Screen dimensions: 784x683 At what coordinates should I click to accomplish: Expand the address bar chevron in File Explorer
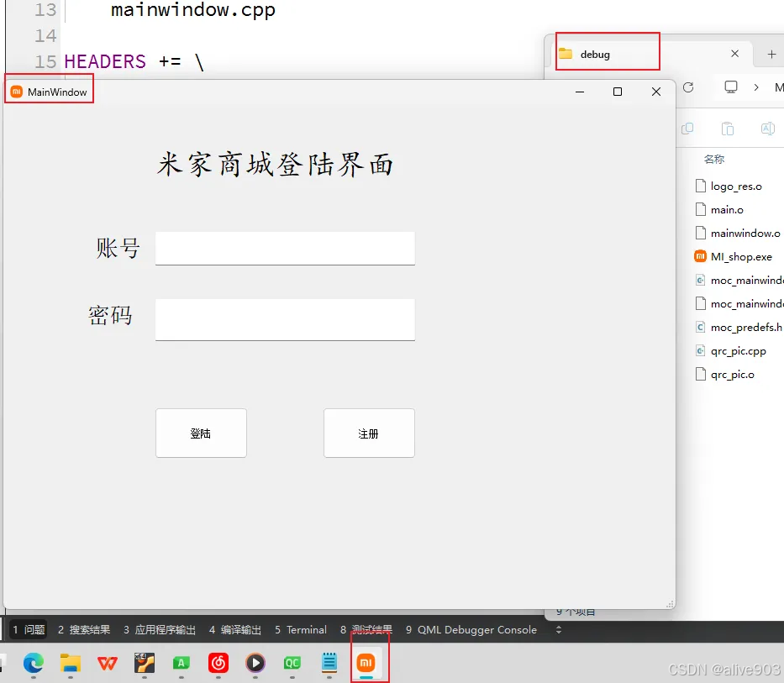756,87
